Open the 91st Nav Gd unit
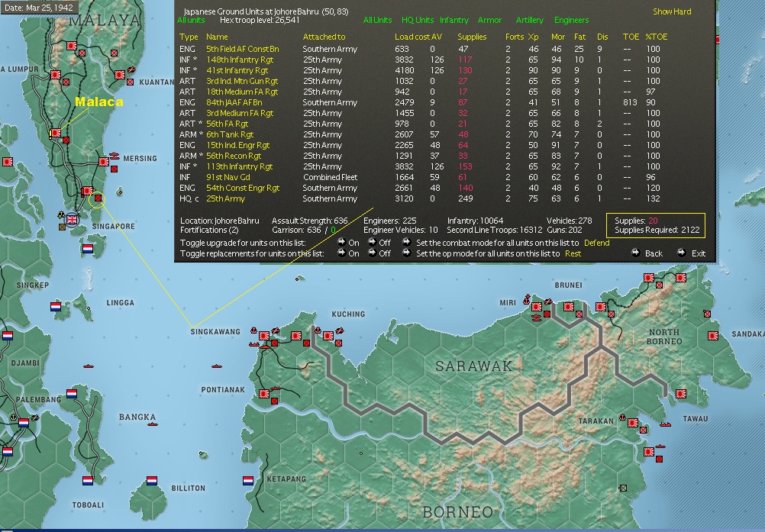 (x=228, y=178)
